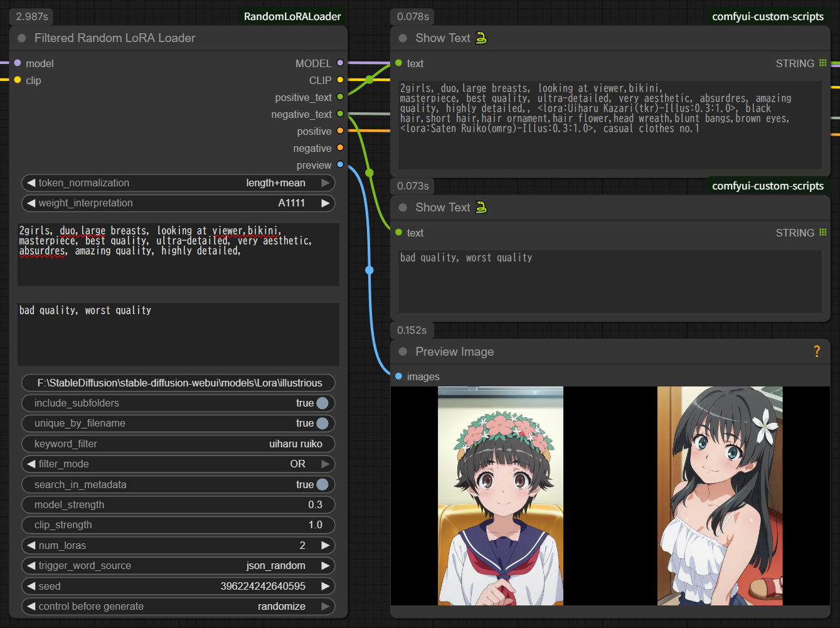Select previous weight_interpretation option
Image resolution: width=840 pixels, height=628 pixels.
31,203
